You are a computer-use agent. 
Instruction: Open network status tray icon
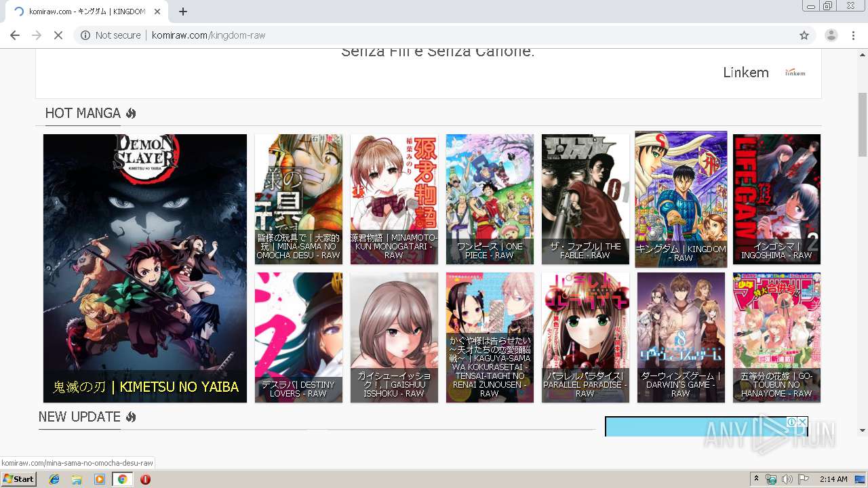771,479
